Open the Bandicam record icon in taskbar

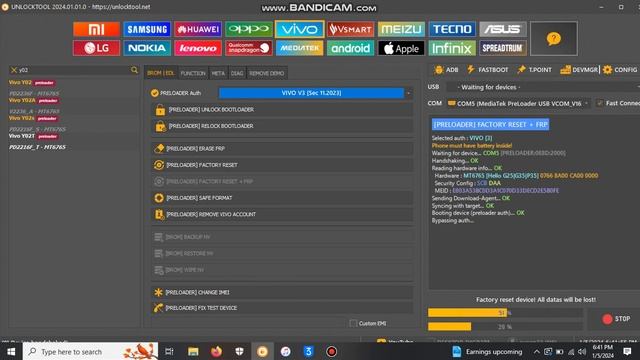331,351
